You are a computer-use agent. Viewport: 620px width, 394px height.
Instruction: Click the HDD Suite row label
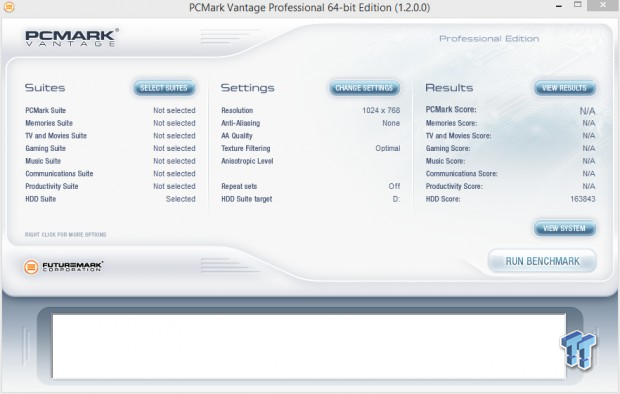click(41, 199)
